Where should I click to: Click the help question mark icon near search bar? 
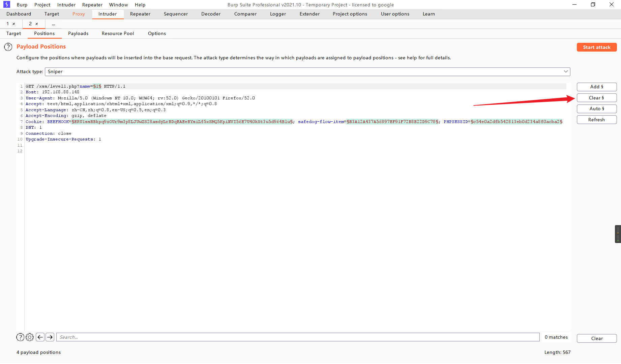pyautogui.click(x=20, y=337)
